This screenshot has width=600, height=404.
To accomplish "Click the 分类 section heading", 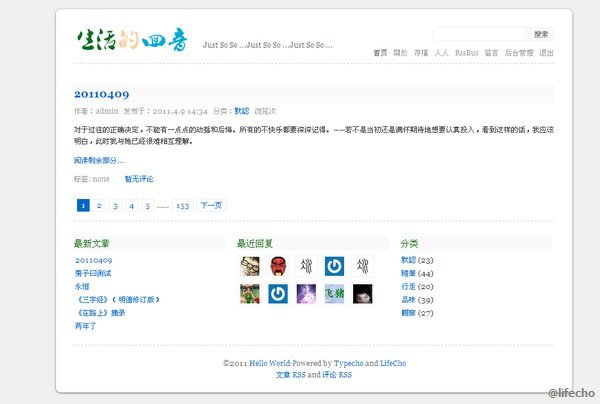I will click(x=409, y=243).
